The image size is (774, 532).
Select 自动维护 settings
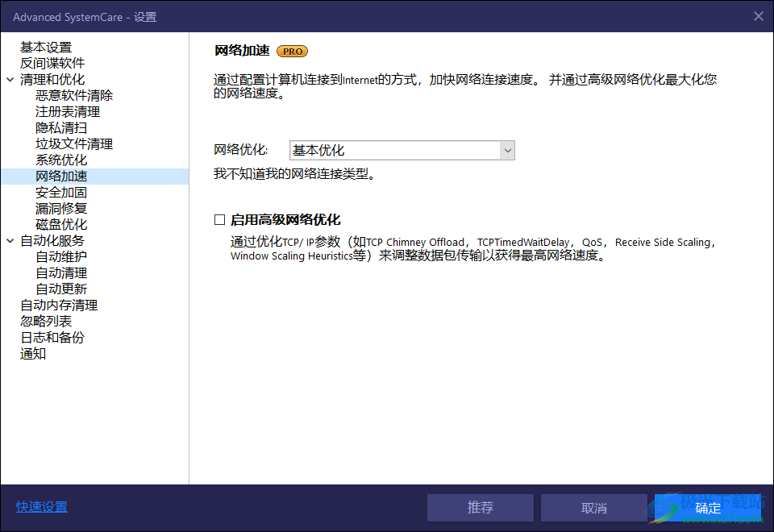61,257
